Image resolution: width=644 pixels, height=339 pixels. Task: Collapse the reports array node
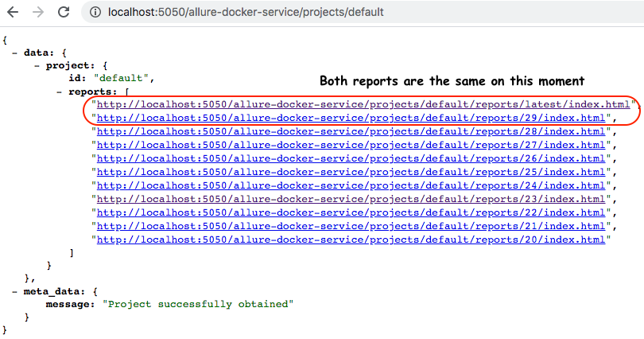(60, 92)
